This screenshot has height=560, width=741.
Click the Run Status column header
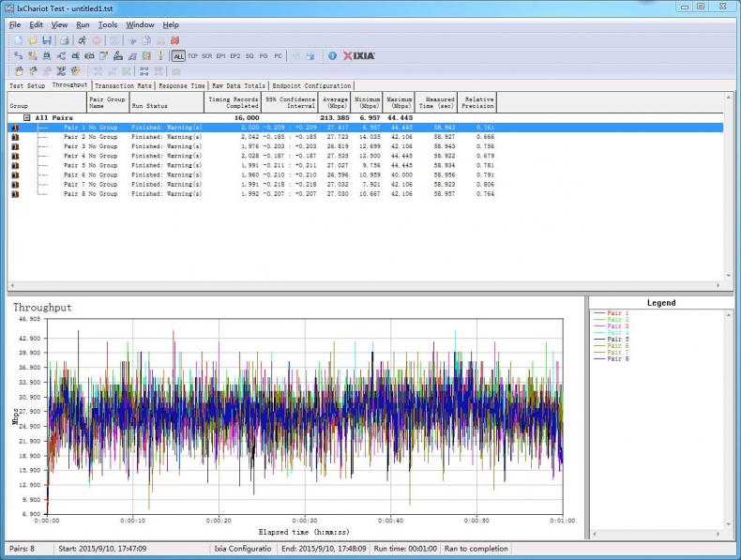click(x=167, y=102)
